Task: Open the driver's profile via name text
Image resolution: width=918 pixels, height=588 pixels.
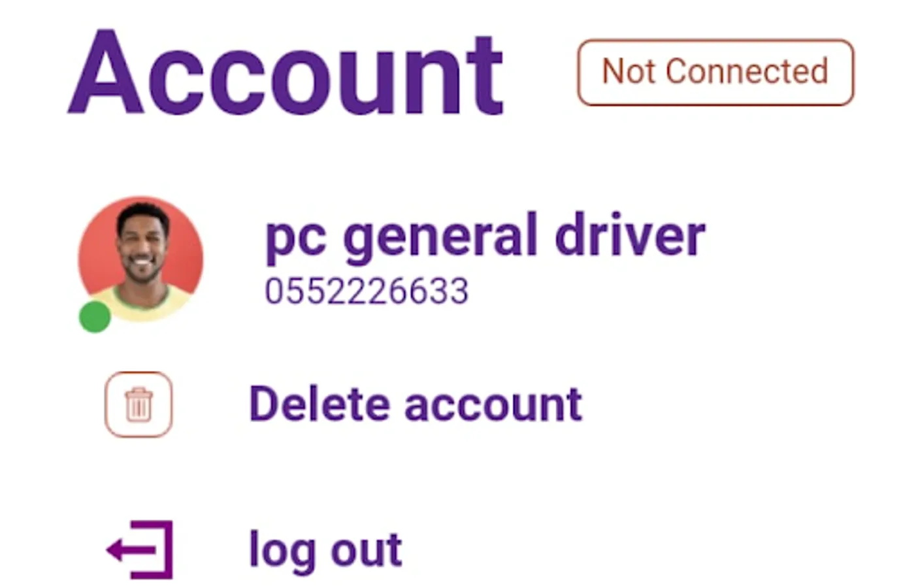Action: (485, 237)
